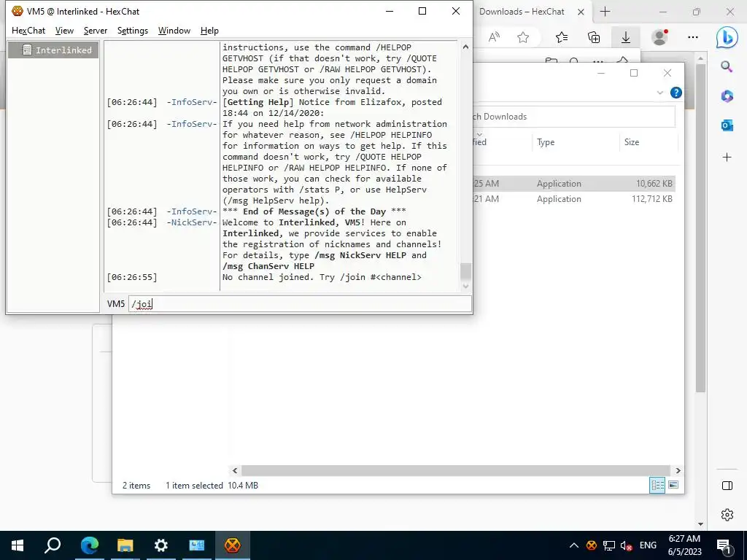Click the HexChat chat scrollbar thumb
The image size is (747, 560).
click(x=465, y=271)
